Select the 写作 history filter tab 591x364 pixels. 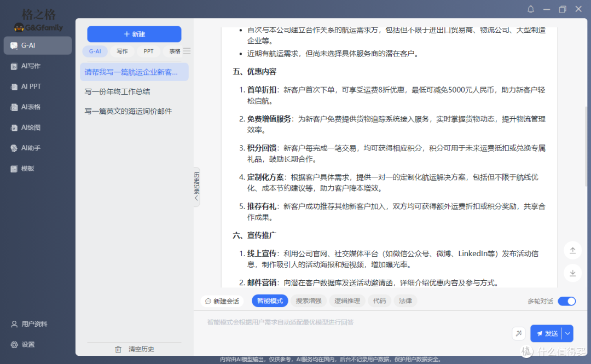point(122,51)
